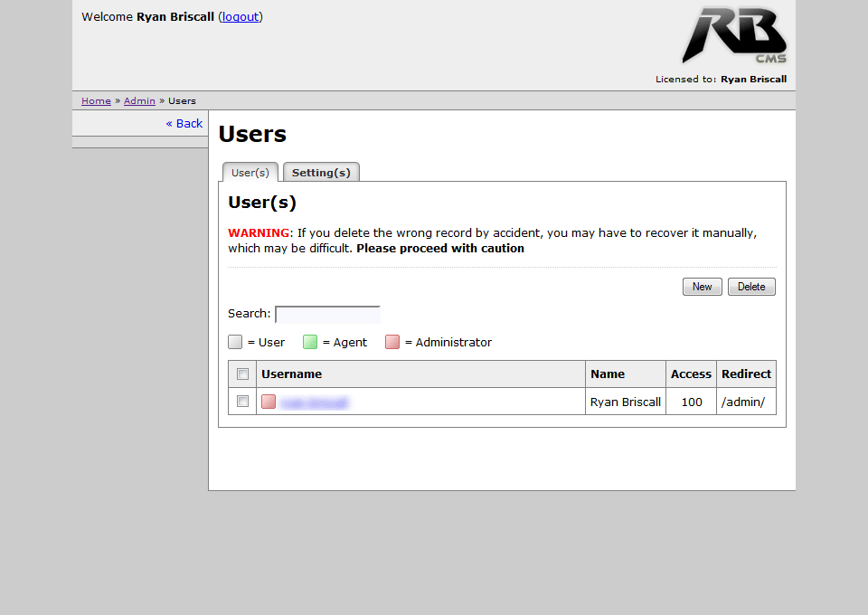The height and width of the screenshot is (615, 868).
Task: Click the red Administrator legend swatch
Action: tap(392, 342)
